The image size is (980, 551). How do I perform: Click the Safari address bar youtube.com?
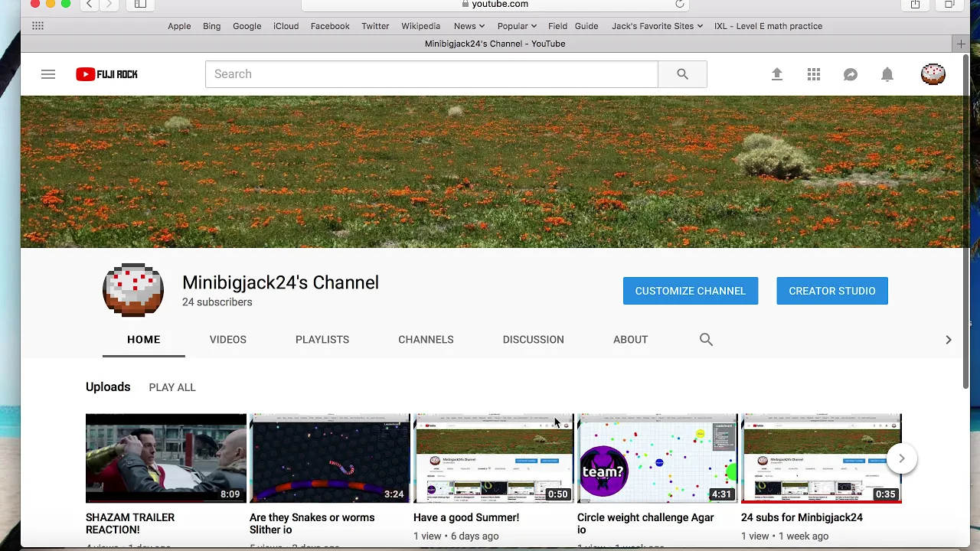coord(495,4)
